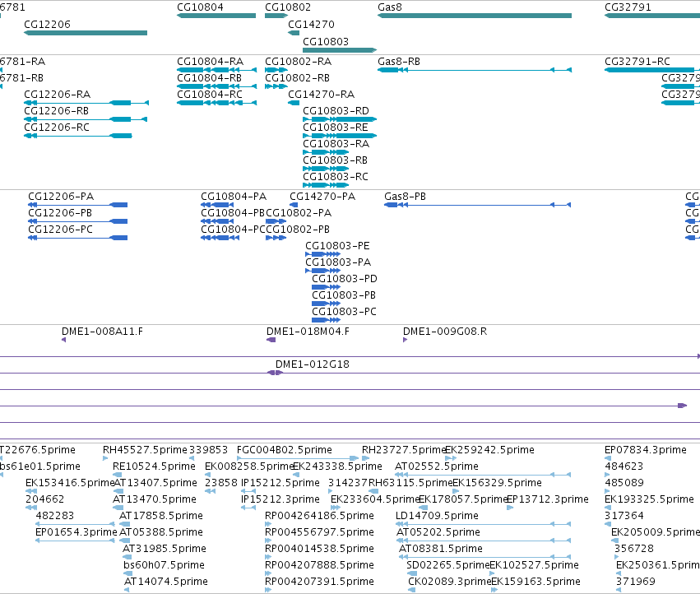Click EST AT13407.5prime
The image size is (700, 594).
pos(118,492)
